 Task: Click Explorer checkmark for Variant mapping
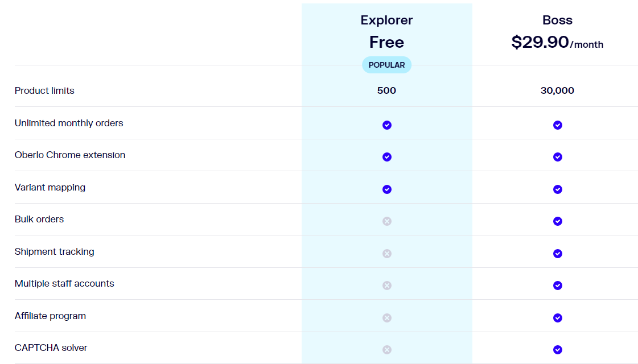click(387, 189)
